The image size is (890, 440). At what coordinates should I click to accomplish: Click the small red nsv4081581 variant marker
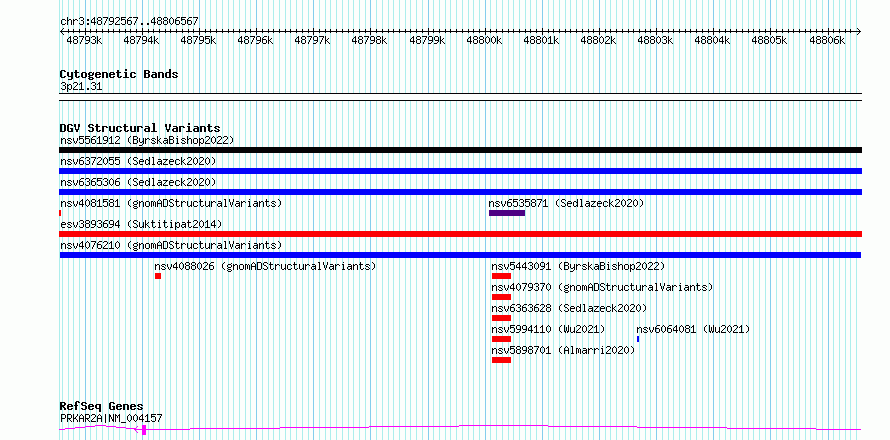click(60, 213)
